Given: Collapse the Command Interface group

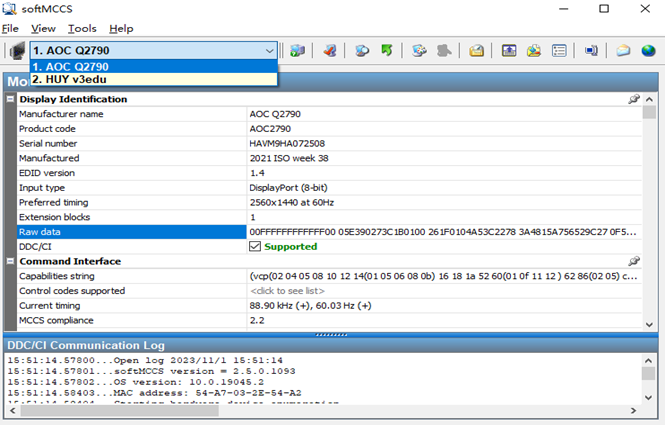Looking at the screenshot, I should click(x=10, y=261).
